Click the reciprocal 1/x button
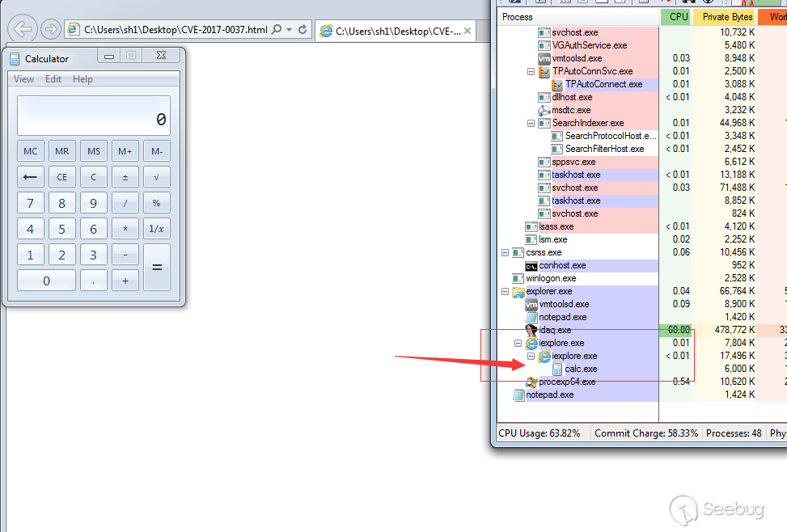The width and height of the screenshot is (787, 532). 157,229
